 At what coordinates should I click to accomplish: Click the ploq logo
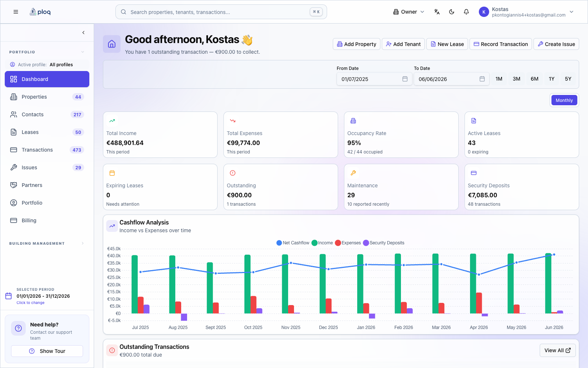40,12
